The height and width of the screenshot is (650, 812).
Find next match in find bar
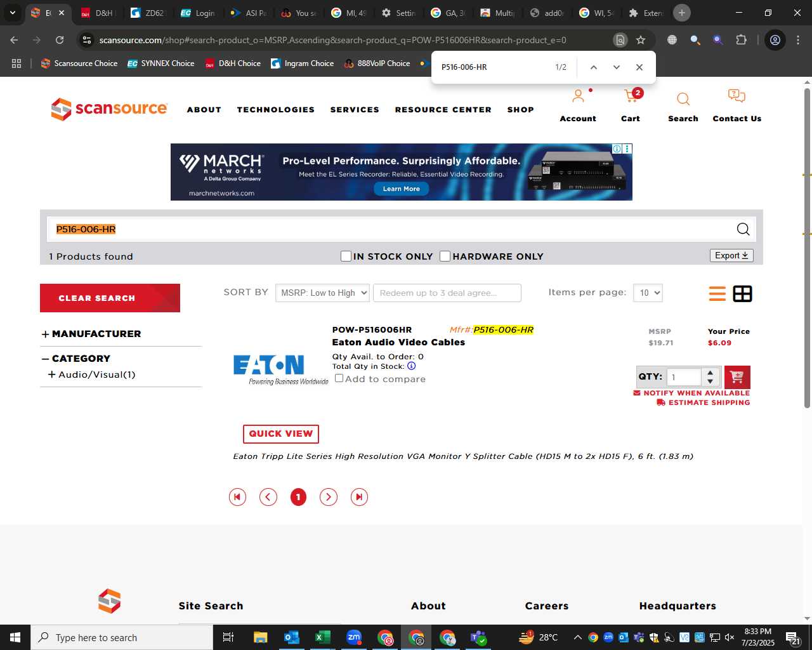pos(617,67)
